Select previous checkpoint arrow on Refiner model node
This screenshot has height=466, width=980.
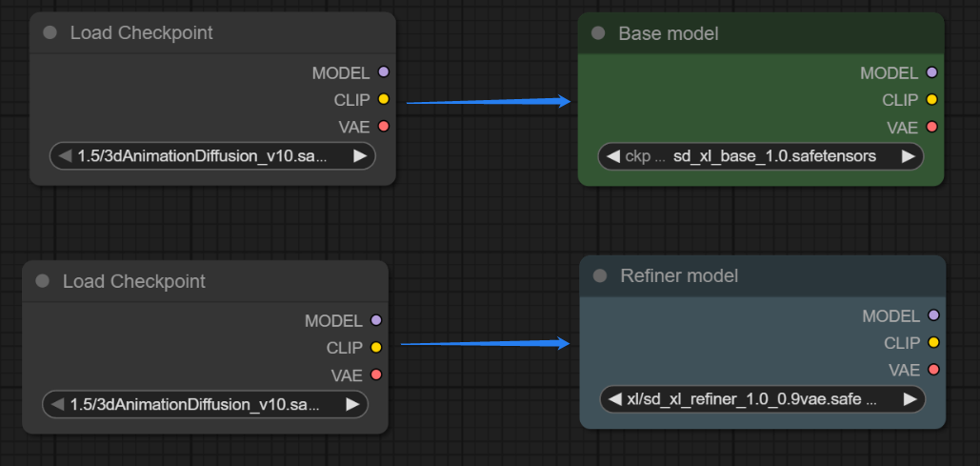[616, 399]
